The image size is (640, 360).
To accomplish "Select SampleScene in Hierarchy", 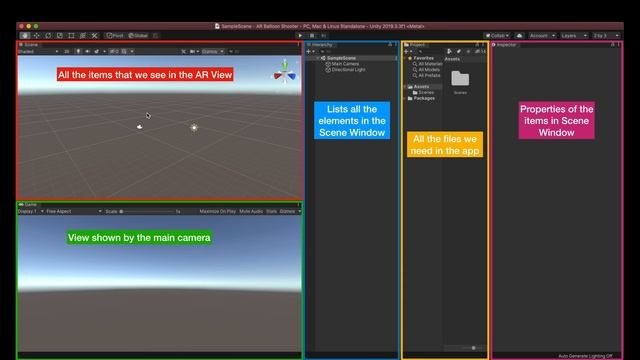I will 341,58.
